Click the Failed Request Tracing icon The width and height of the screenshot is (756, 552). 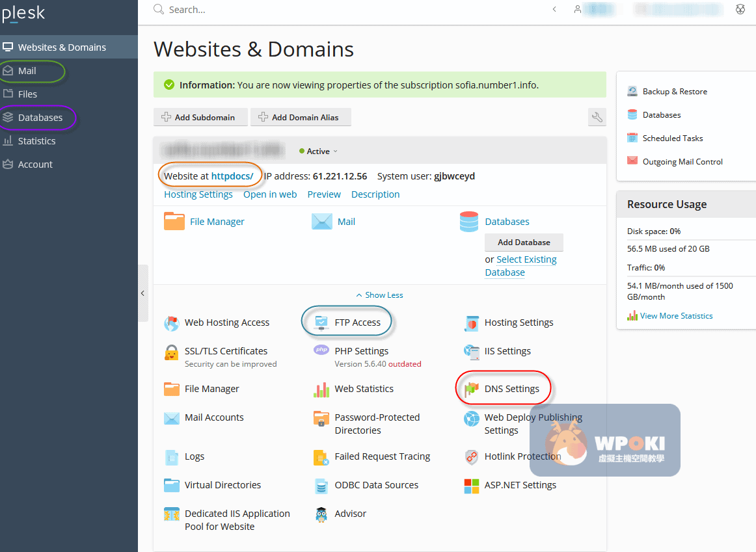[x=321, y=457]
